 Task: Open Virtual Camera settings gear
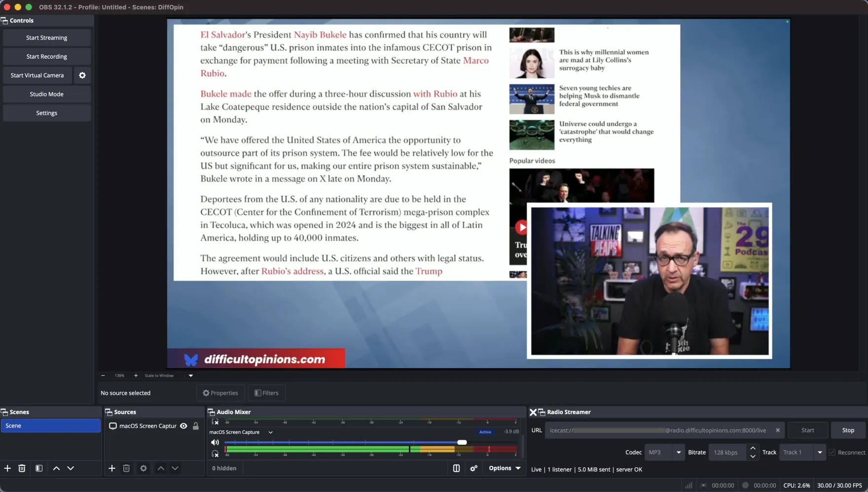click(x=82, y=75)
